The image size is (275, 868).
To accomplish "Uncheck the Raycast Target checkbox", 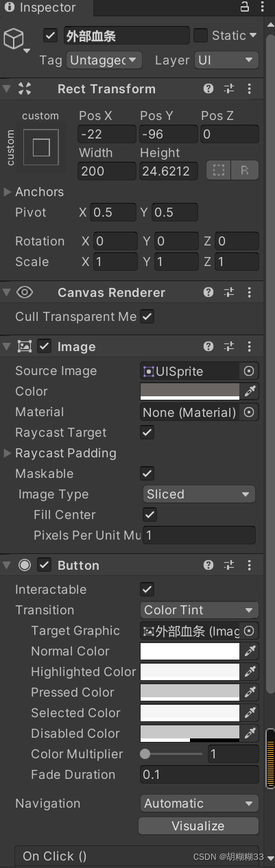I will pos(147,433).
